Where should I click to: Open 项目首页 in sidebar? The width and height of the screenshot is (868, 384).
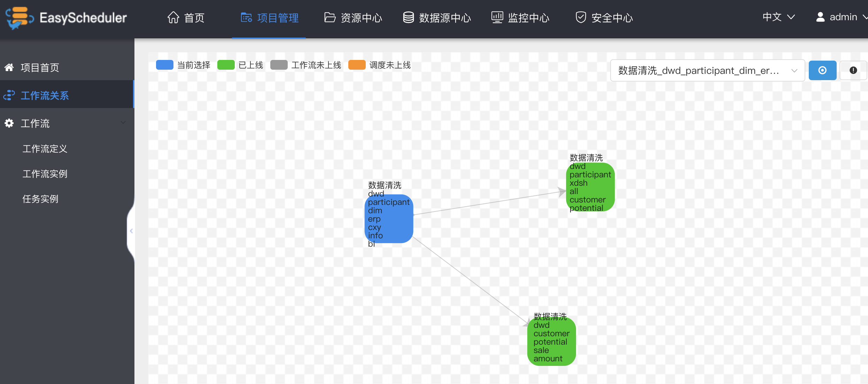(67, 68)
